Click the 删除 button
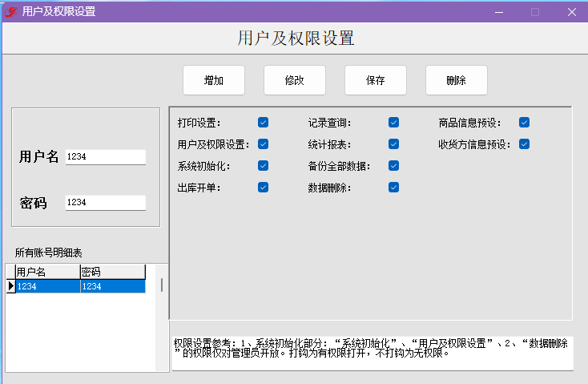Screen dimensions: 588x384 pyautogui.click(x=457, y=80)
